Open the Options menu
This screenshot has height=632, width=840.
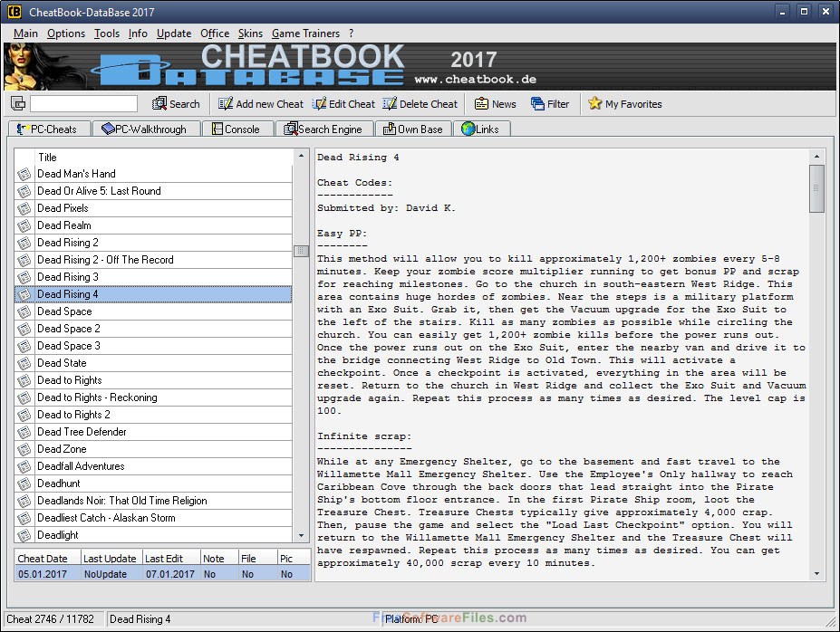click(x=66, y=34)
